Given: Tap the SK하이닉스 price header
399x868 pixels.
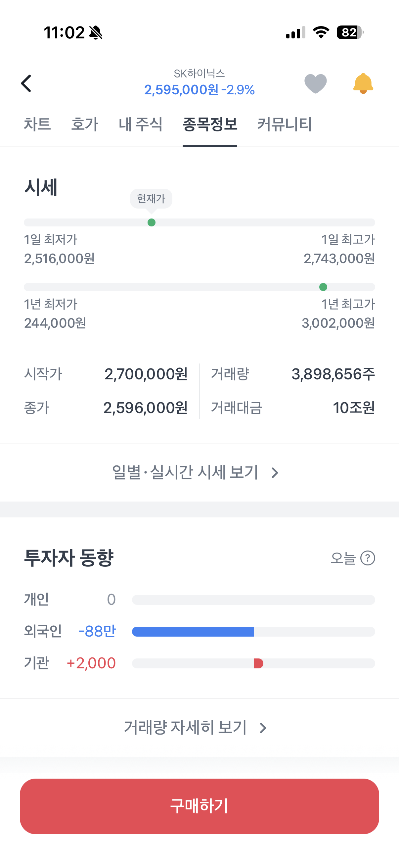Looking at the screenshot, I should (x=199, y=82).
